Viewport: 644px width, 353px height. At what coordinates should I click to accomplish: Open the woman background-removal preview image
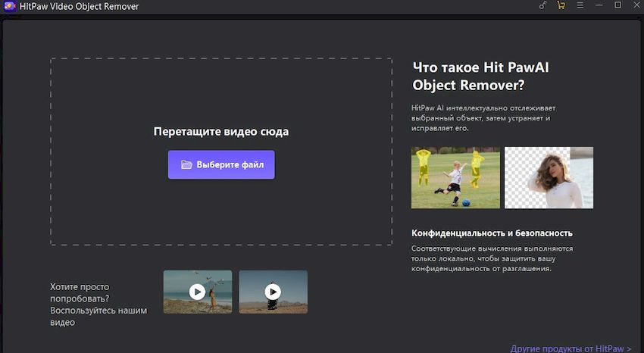coord(549,178)
